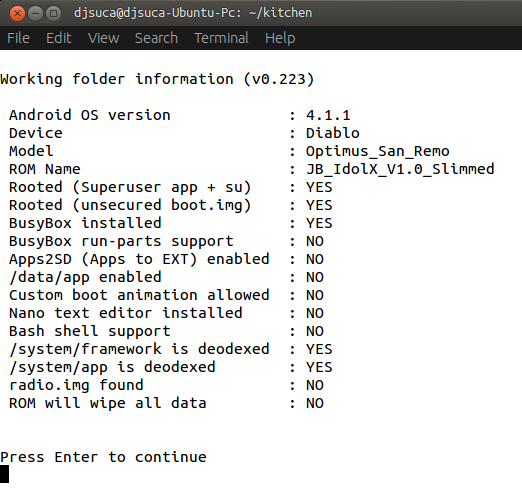522x488 pixels.
Task: Open the View menu
Action: click(103, 38)
